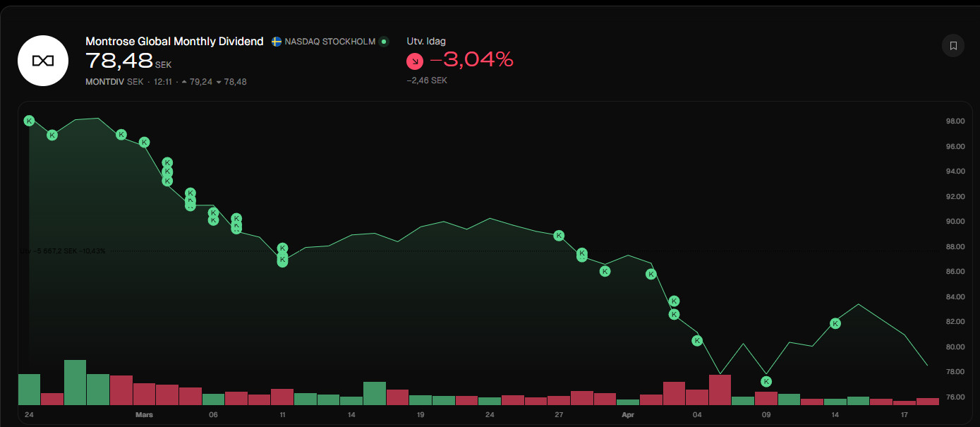This screenshot has width=980, height=427.
Task: Click the 88.00 price axis label
Action: pyautogui.click(x=955, y=246)
